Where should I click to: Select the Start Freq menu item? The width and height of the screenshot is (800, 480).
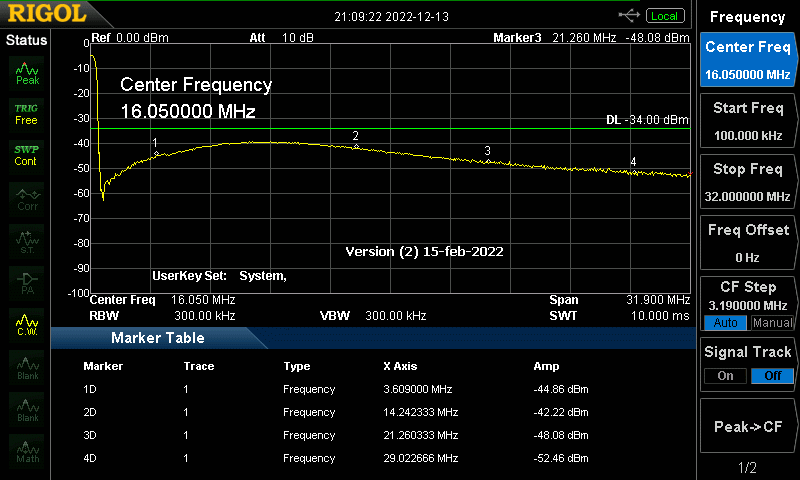[747, 121]
